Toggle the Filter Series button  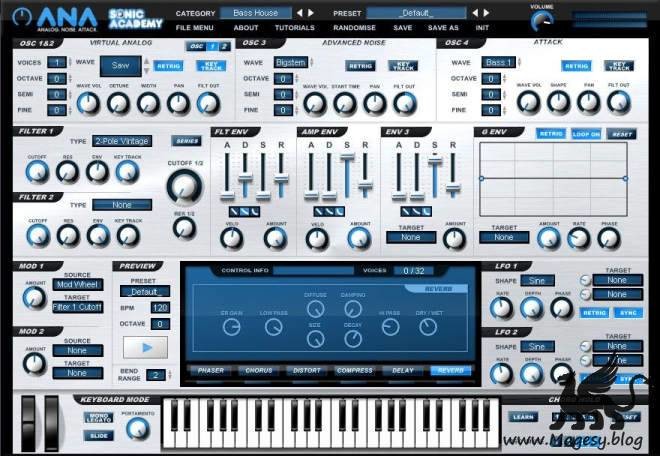[186, 141]
